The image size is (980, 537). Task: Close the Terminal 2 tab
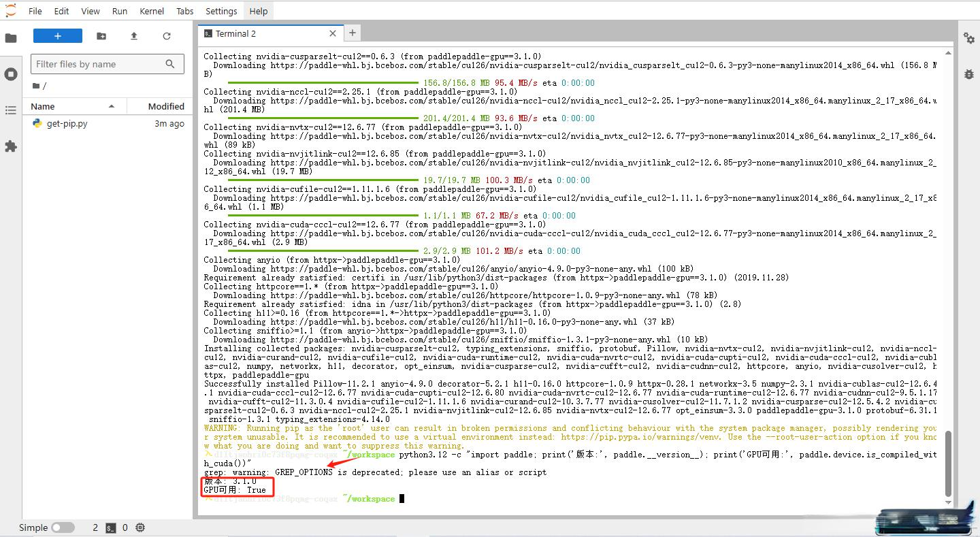[333, 33]
